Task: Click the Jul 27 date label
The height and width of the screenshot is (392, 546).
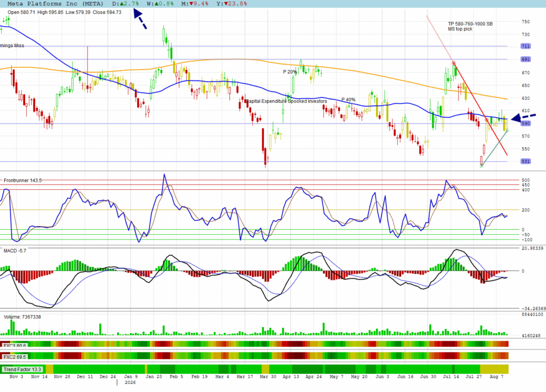Action: point(474,377)
